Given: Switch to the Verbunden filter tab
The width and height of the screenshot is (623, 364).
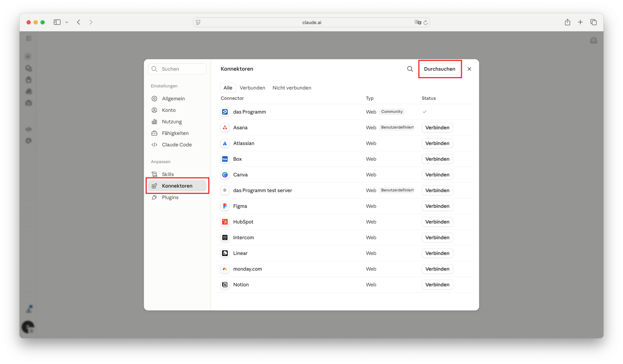Looking at the screenshot, I should [252, 88].
